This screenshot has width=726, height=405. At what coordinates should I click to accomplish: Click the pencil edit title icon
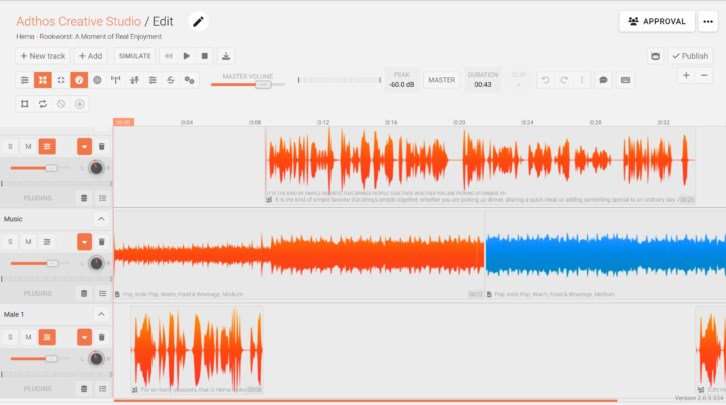198,21
